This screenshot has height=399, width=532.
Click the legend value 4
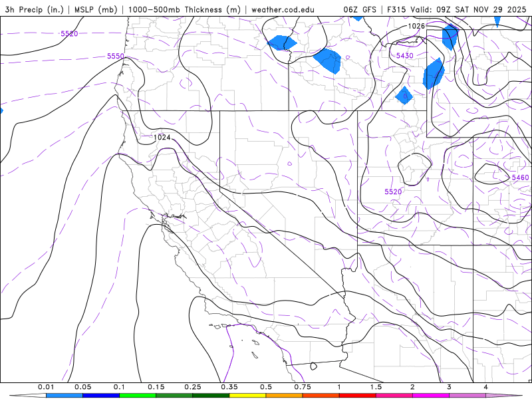(486, 387)
